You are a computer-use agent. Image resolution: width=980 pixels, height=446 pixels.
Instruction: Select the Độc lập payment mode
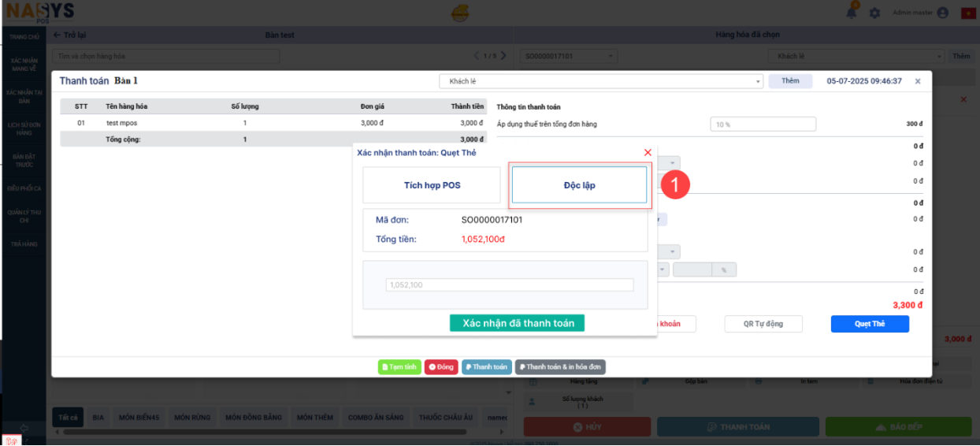click(579, 185)
